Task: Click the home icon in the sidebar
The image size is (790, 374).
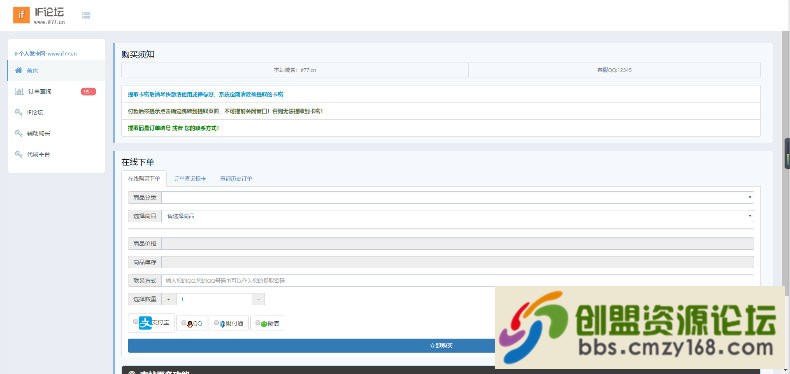Action: coord(19,70)
